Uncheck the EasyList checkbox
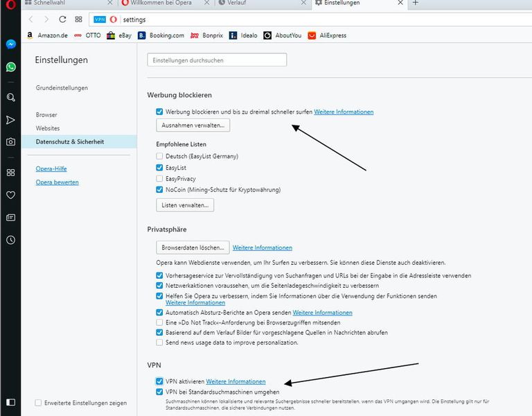532x416 pixels. point(159,167)
